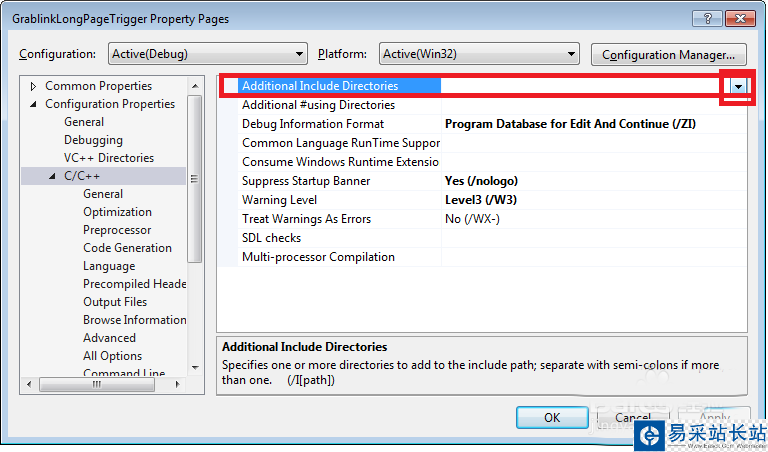This screenshot has width=768, height=452.
Task: Select the Debugging tree item
Action: [93, 140]
